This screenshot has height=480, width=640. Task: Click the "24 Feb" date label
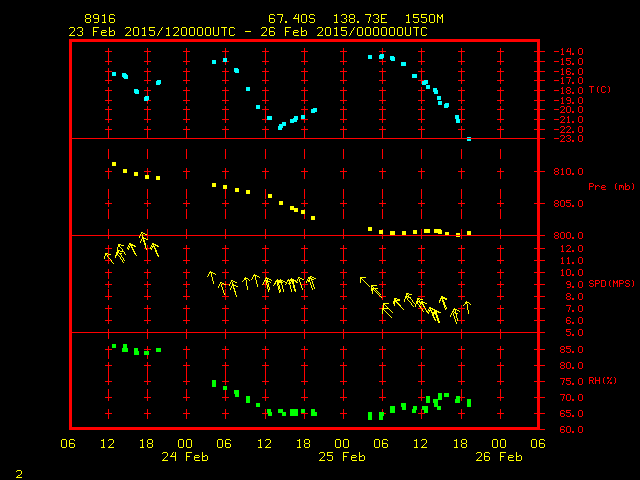point(185,457)
